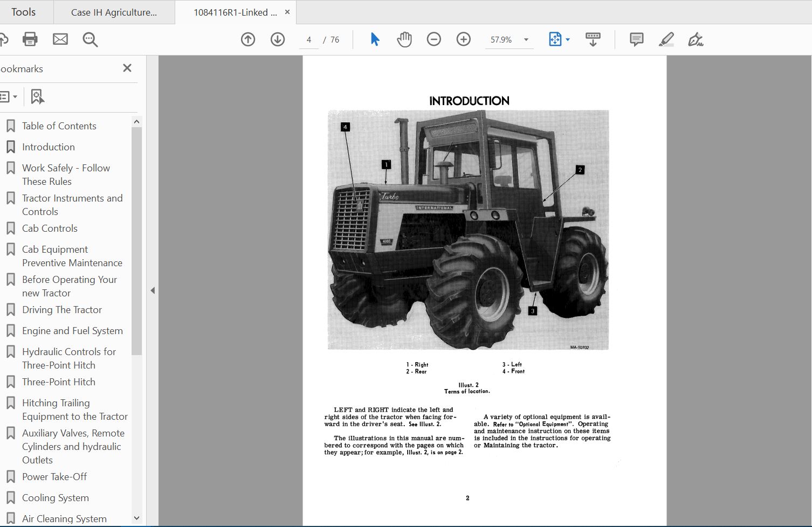Zoom out with the minus button
812x527 pixels.
(434, 39)
